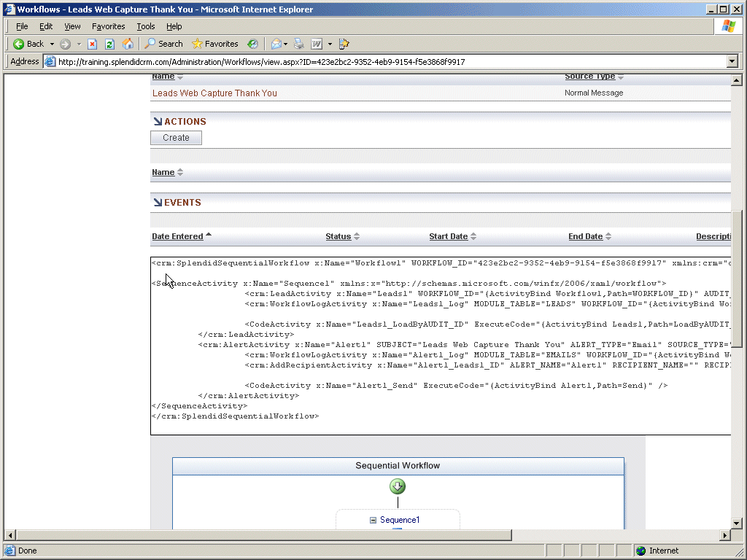Image resolution: width=747 pixels, height=560 pixels.
Task: Collapse the EVENTS section arrow
Action: (157, 202)
